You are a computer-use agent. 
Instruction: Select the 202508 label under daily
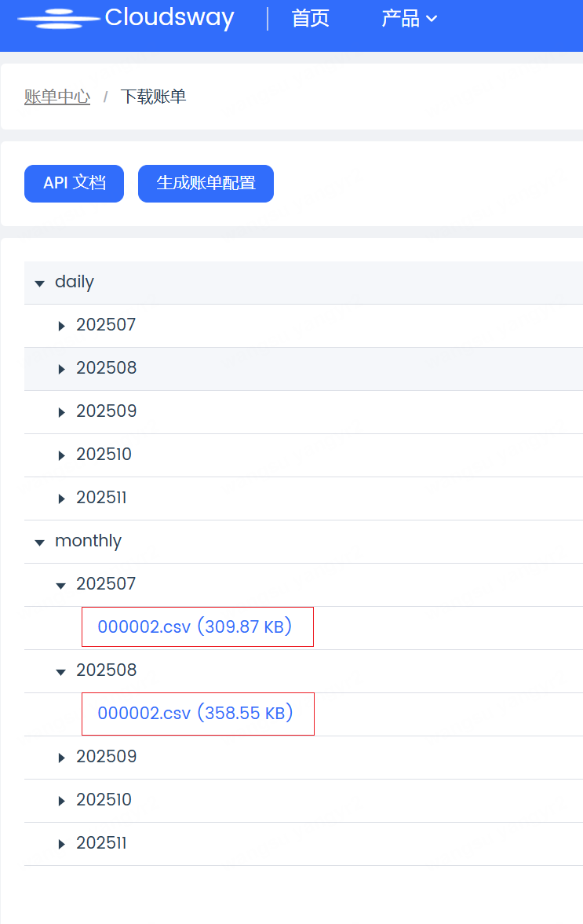pos(107,367)
